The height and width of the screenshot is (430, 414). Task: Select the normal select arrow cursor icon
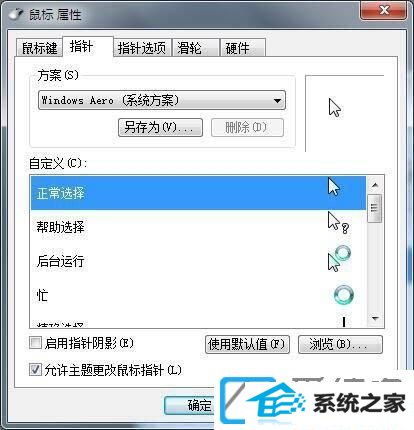334,186
